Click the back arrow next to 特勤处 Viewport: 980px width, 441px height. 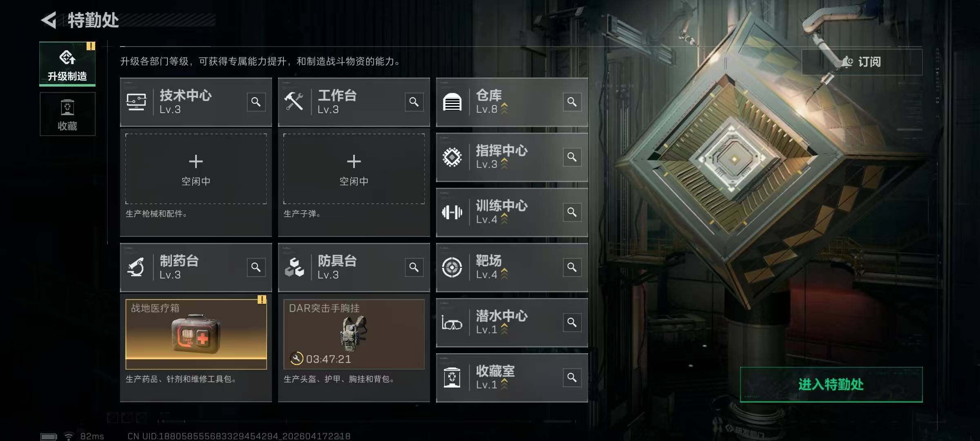tap(49, 20)
